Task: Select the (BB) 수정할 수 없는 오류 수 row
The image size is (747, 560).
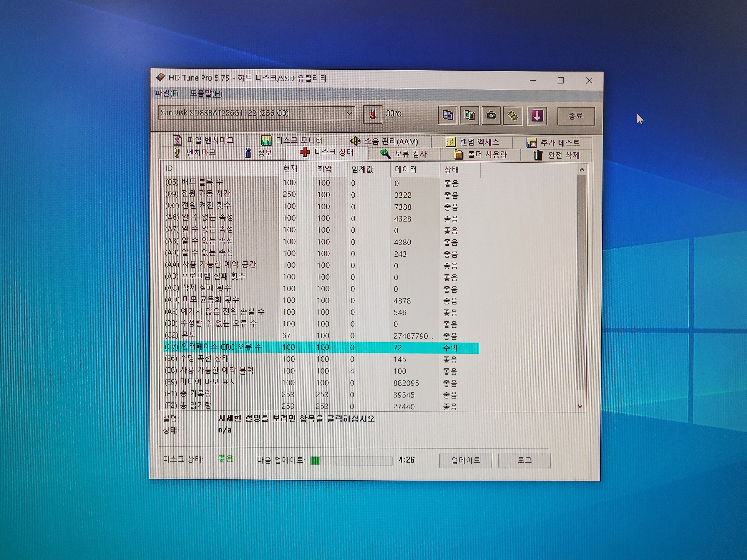Action: tap(321, 324)
